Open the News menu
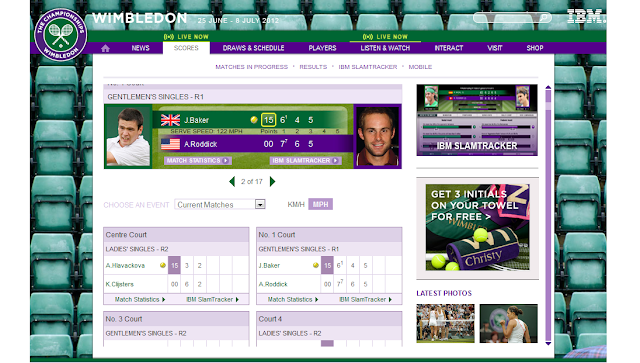The image size is (640, 363). click(140, 48)
